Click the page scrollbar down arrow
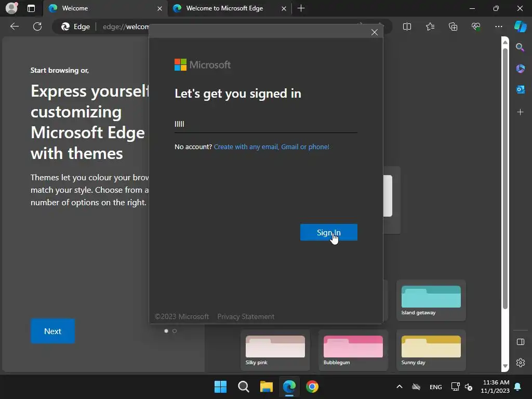Image resolution: width=532 pixels, height=399 pixels. click(505, 366)
